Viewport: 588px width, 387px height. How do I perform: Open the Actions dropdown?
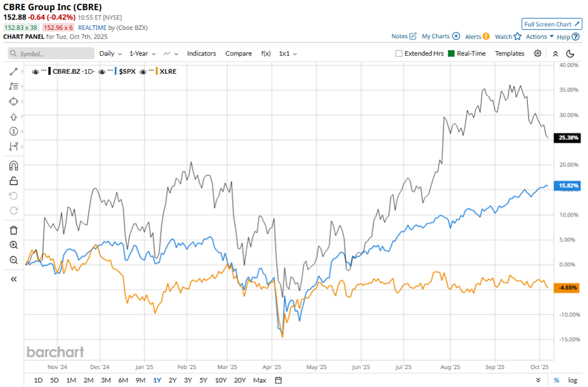point(539,36)
